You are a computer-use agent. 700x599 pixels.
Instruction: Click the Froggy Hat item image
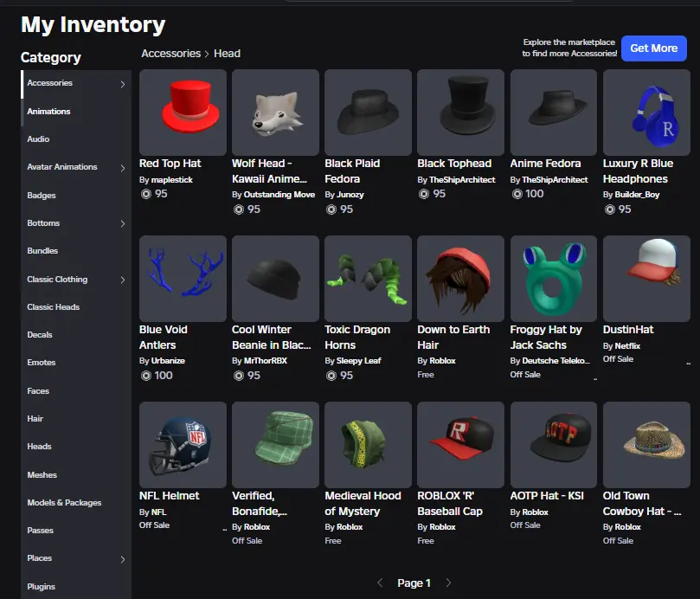(554, 279)
